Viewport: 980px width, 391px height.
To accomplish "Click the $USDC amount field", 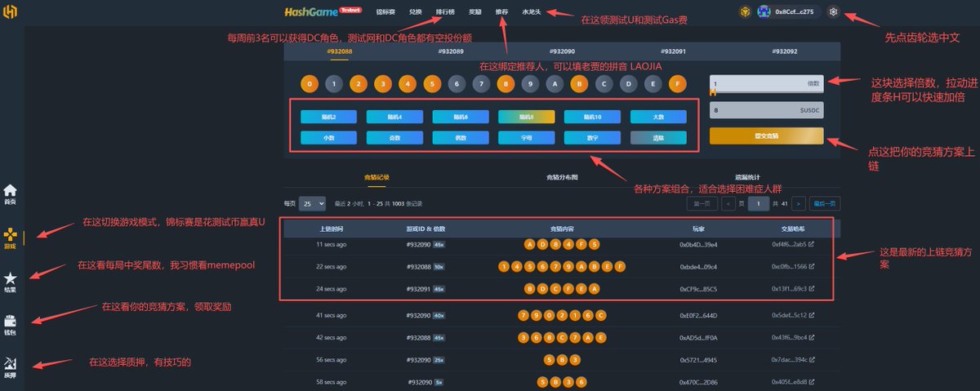I will [x=767, y=109].
